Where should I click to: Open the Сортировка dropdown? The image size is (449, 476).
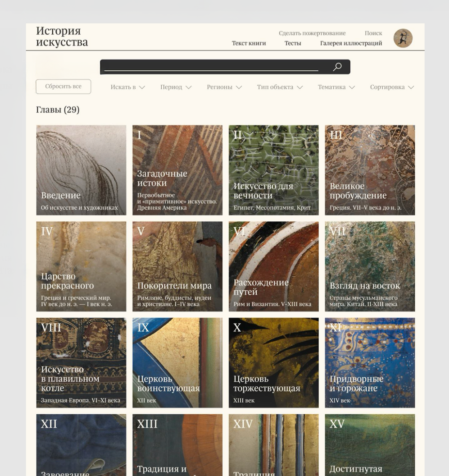(392, 87)
